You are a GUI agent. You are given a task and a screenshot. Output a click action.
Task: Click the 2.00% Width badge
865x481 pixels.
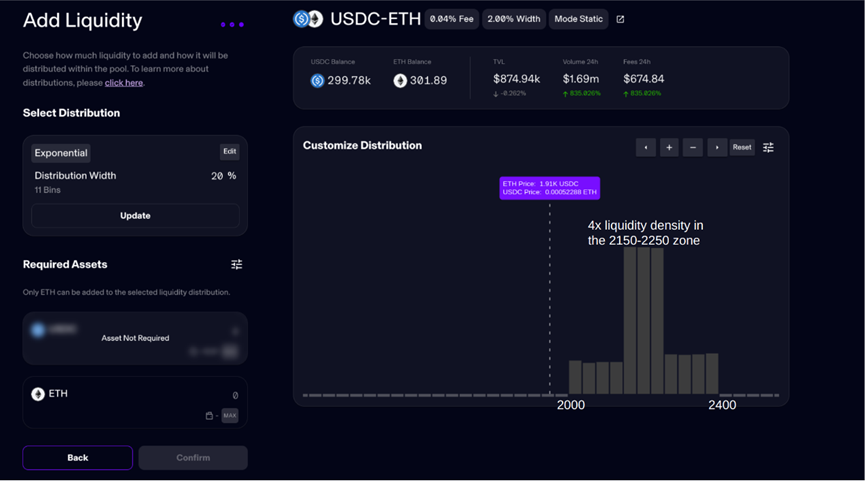click(514, 19)
